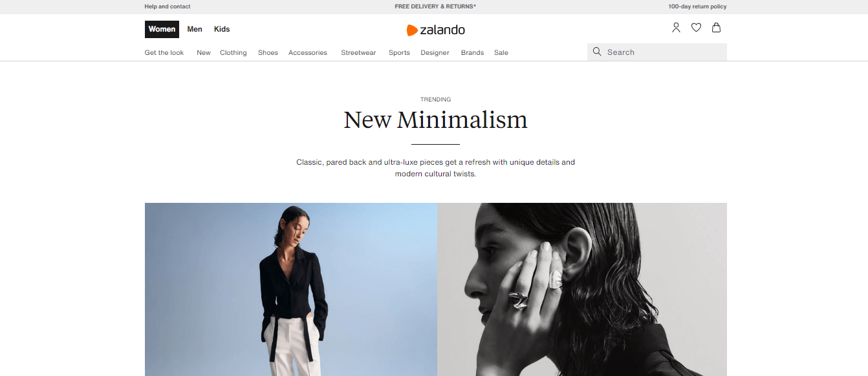Switch to the Kids section
This screenshot has width=868, height=376.
click(222, 29)
